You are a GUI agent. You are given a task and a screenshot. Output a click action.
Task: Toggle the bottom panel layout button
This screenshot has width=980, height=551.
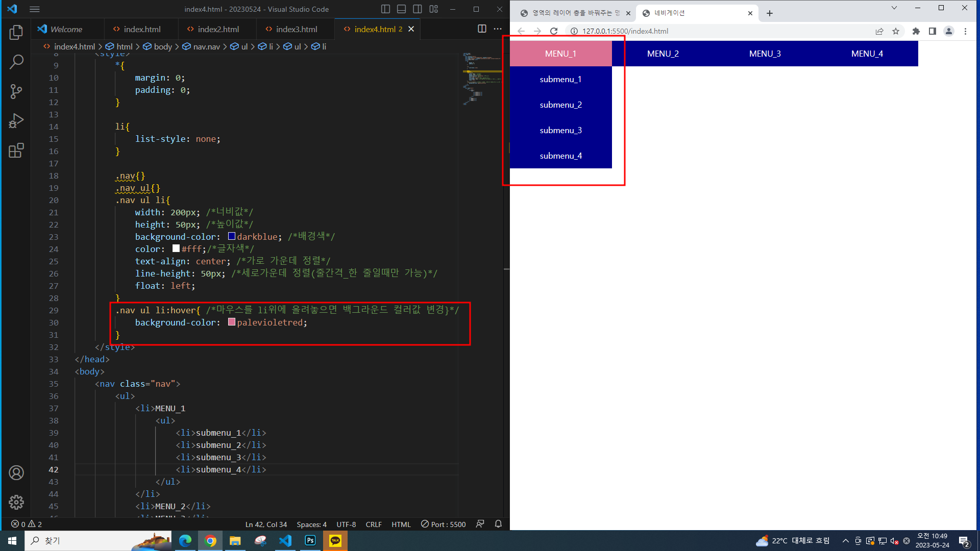pos(402,9)
